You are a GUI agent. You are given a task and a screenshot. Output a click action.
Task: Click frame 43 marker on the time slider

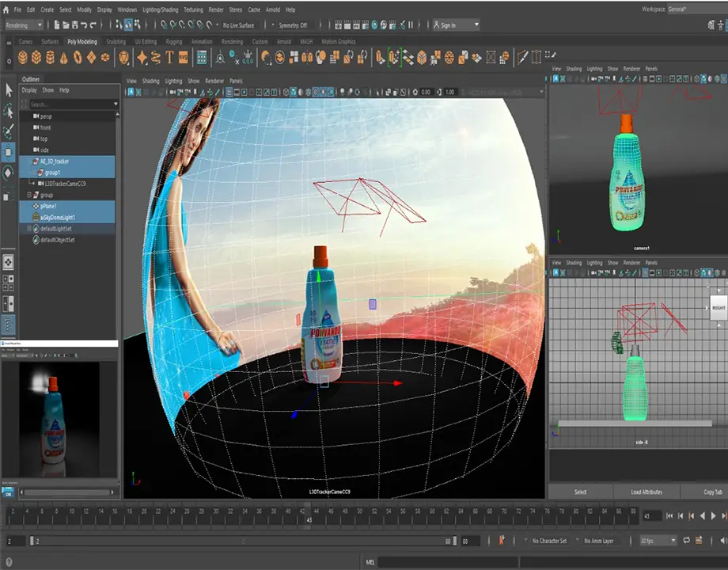[x=309, y=515]
